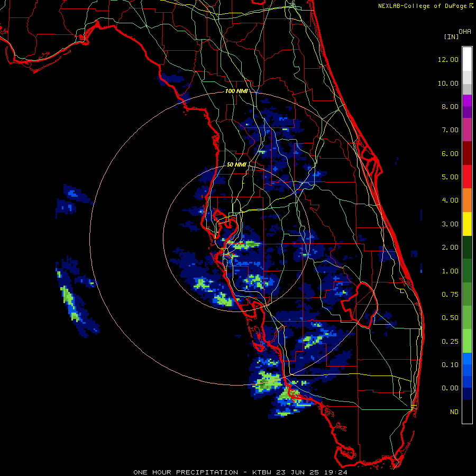Viewport: 476px width, 476px height.
Task: Click the darkest green 2.00 legend swatch
Action: [467, 247]
